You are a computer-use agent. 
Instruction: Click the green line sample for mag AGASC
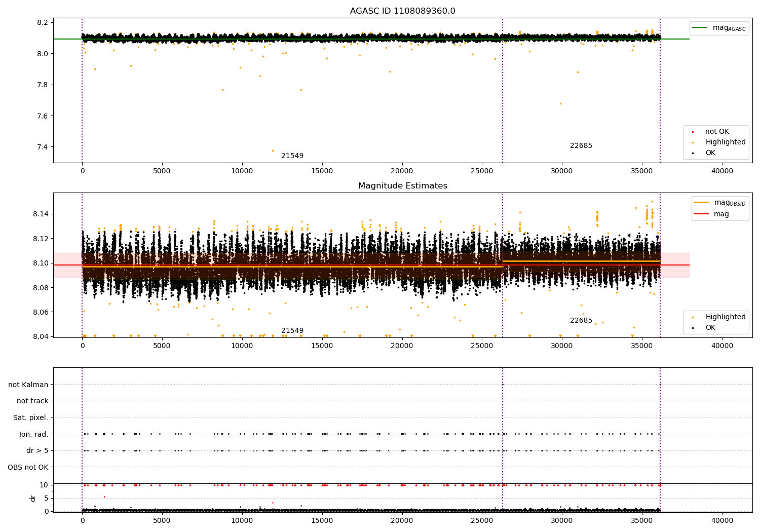[x=700, y=28]
